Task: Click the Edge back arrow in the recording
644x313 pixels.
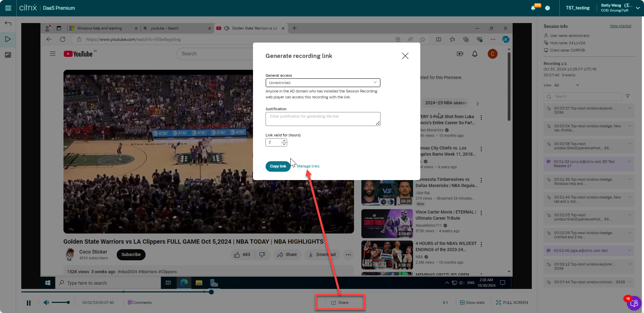Action: pos(49,39)
